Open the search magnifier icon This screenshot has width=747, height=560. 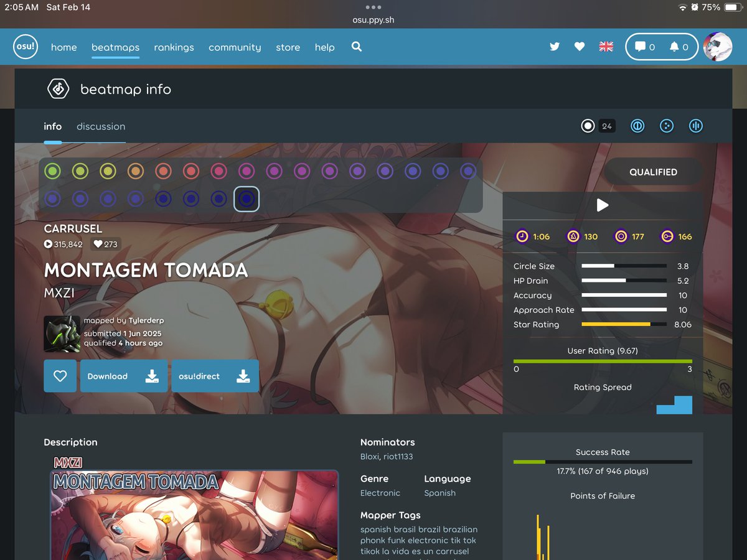point(357,47)
